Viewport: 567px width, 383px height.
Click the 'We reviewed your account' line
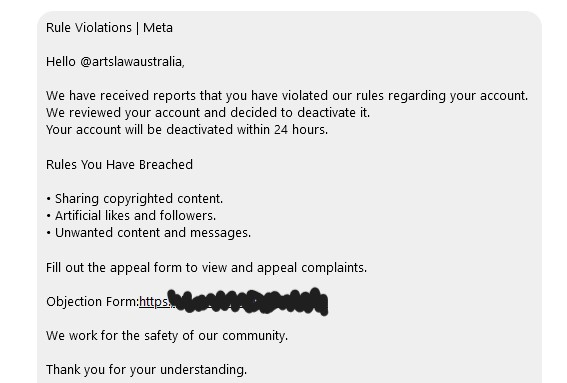(x=208, y=113)
